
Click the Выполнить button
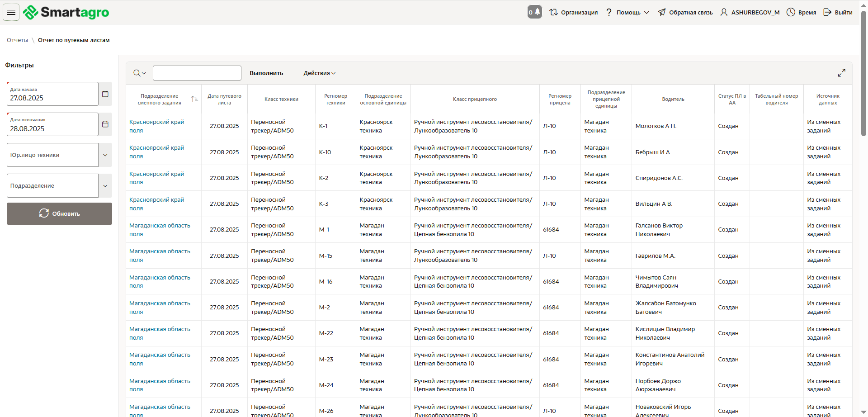click(x=266, y=73)
